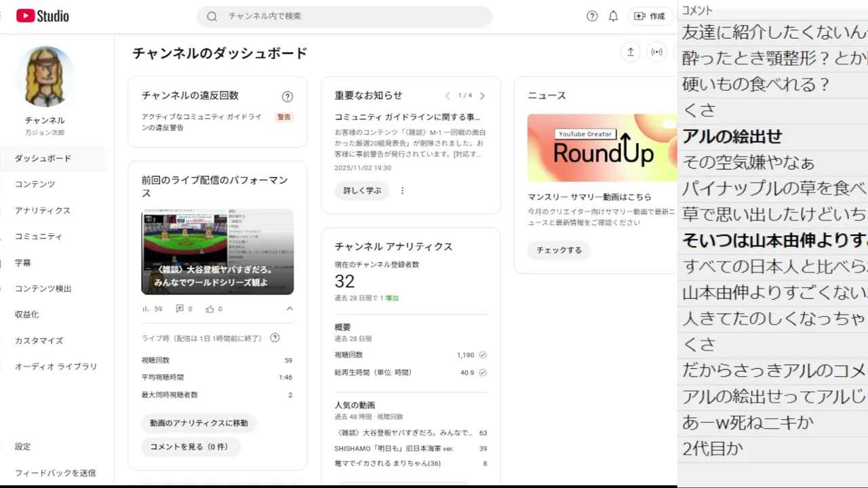Click マンスリー サマリー動画はこちら headline
The image size is (868, 488).
590,197
